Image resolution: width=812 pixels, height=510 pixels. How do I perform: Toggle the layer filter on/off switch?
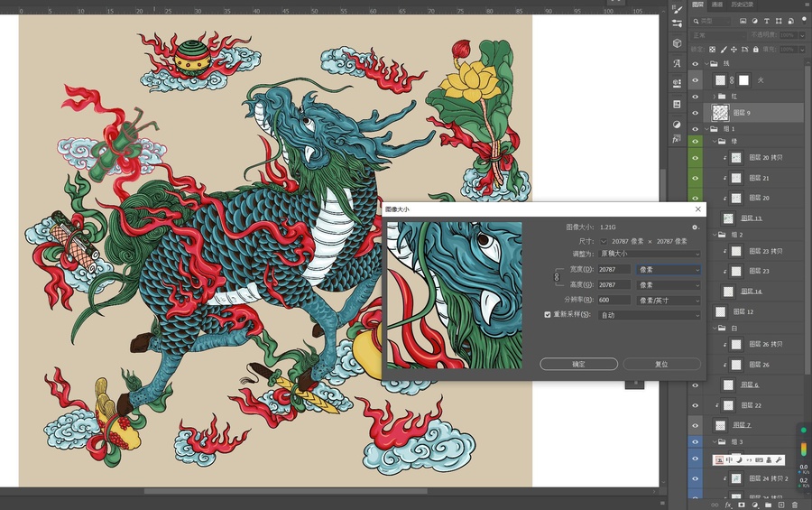point(804,20)
